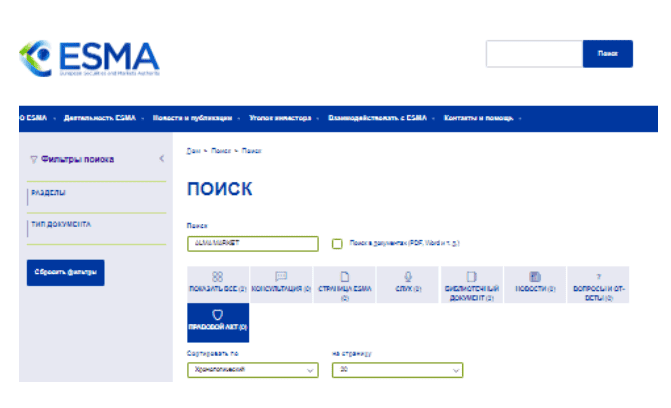Click the header Поиск button

608,54
